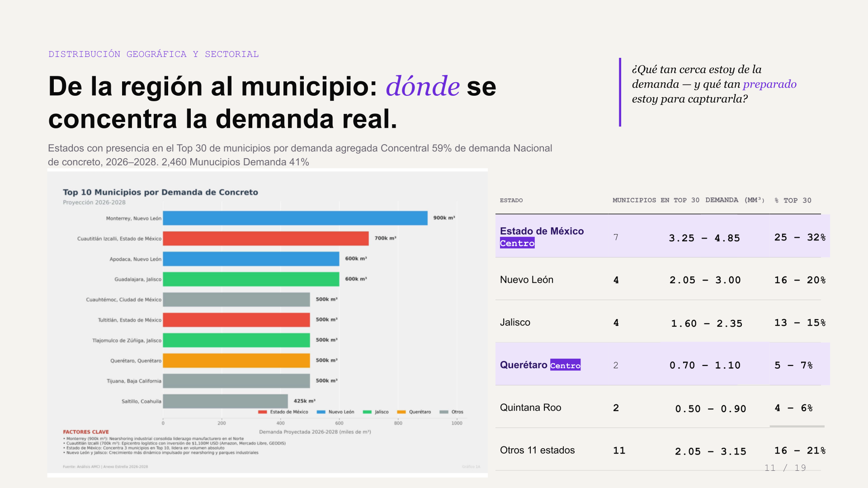Select the Cuautitlán Izcalli red bar

[x=266, y=239]
